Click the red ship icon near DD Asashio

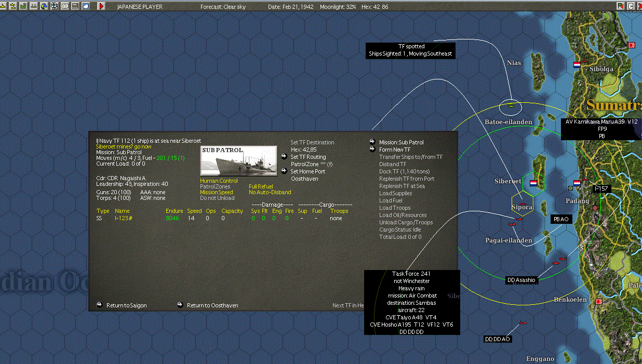(556, 263)
